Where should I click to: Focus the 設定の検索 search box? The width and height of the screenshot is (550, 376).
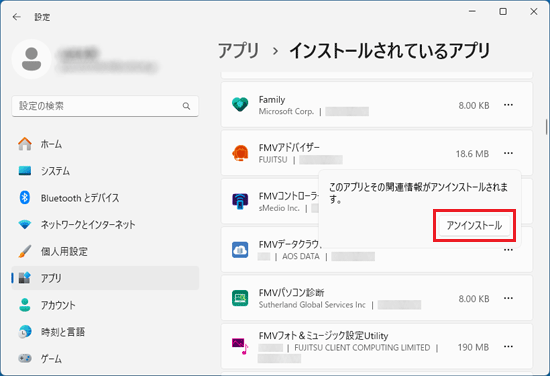(105, 106)
